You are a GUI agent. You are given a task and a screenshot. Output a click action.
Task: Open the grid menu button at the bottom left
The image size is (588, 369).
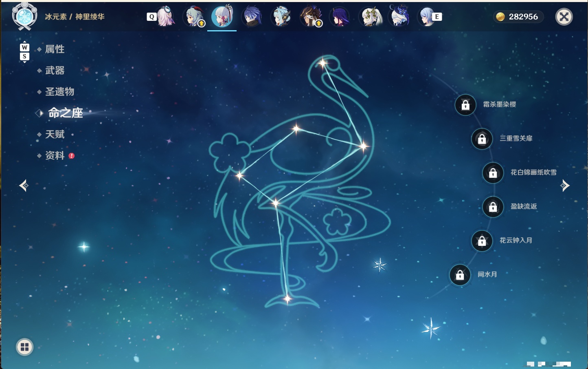[x=24, y=347]
